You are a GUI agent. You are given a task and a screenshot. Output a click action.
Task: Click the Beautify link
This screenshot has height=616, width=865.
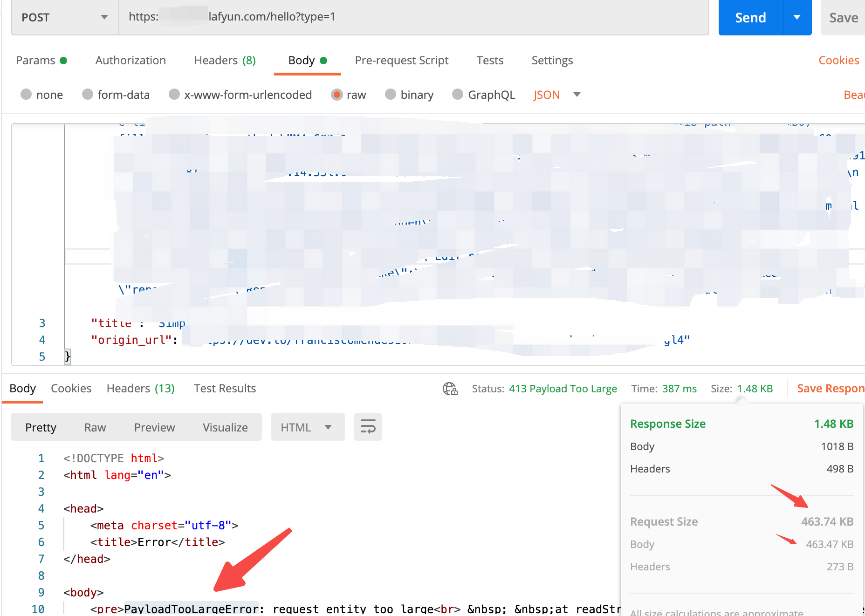click(x=854, y=95)
